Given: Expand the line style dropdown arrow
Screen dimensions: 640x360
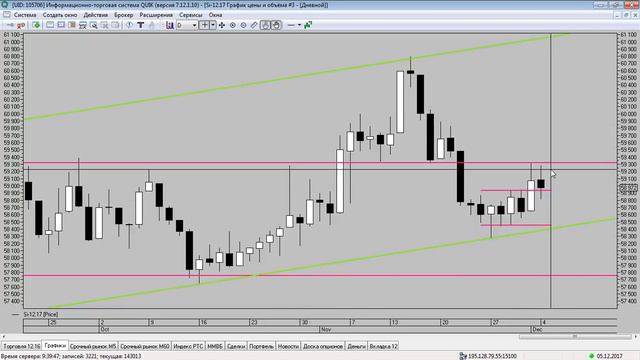Looking at the screenshot, I should 299,25.
